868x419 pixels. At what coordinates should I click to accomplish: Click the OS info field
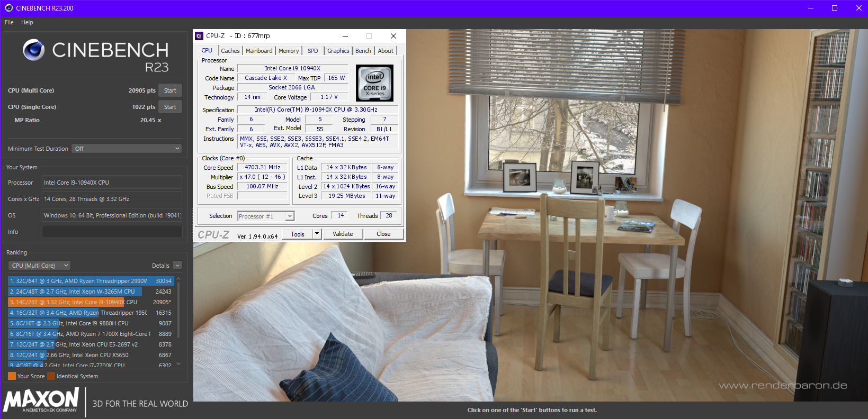[112, 215]
